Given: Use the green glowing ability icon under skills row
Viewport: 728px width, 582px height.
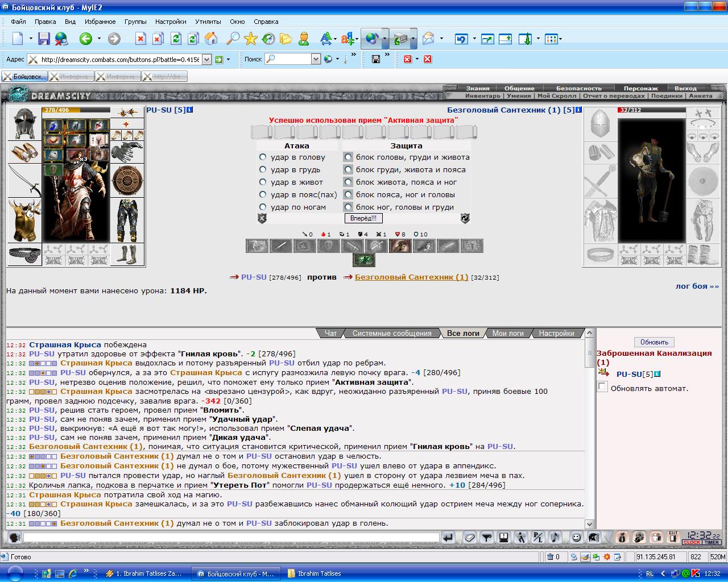Looking at the screenshot, I should point(364,260).
